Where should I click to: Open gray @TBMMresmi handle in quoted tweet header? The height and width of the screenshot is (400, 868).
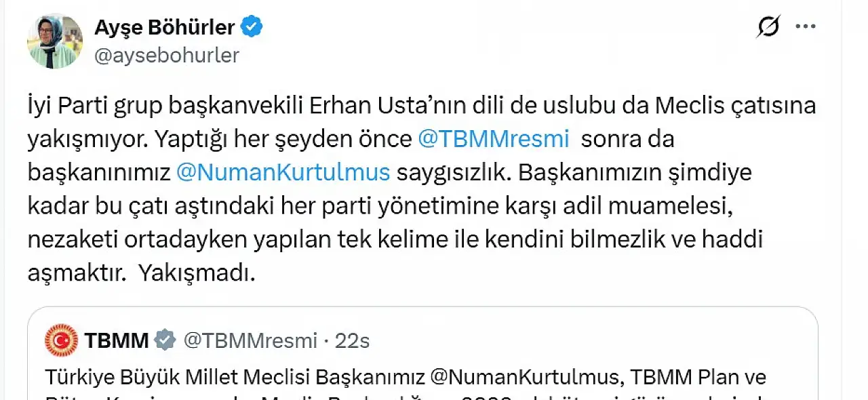(x=250, y=340)
